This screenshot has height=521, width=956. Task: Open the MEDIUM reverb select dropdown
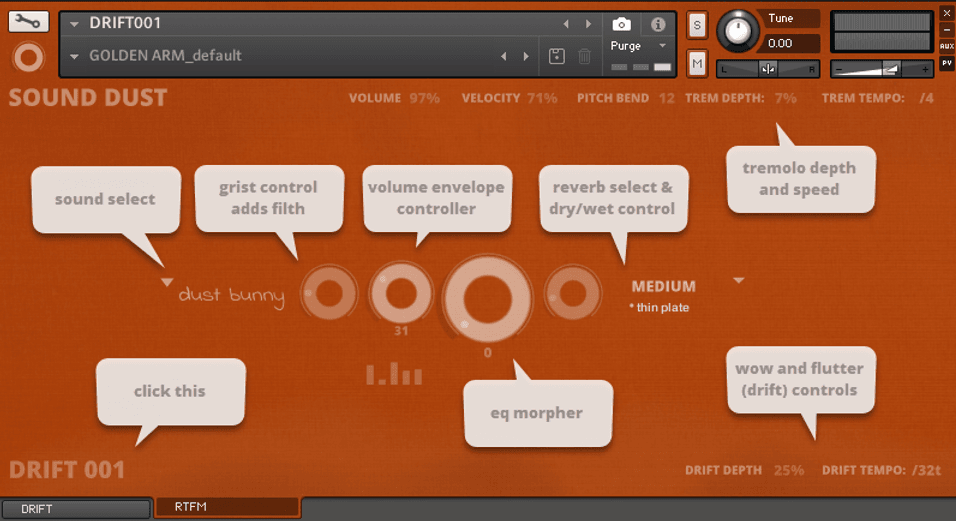[739, 280]
